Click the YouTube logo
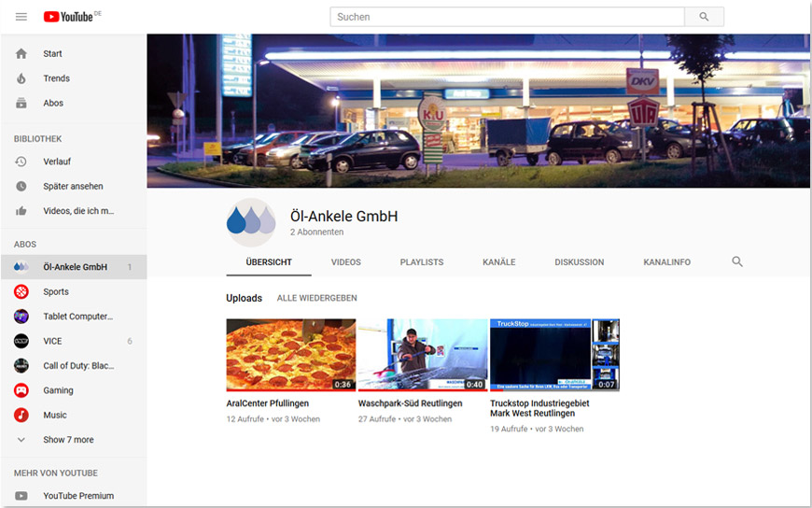Screen dimensions: 812x508 [x=71, y=17]
